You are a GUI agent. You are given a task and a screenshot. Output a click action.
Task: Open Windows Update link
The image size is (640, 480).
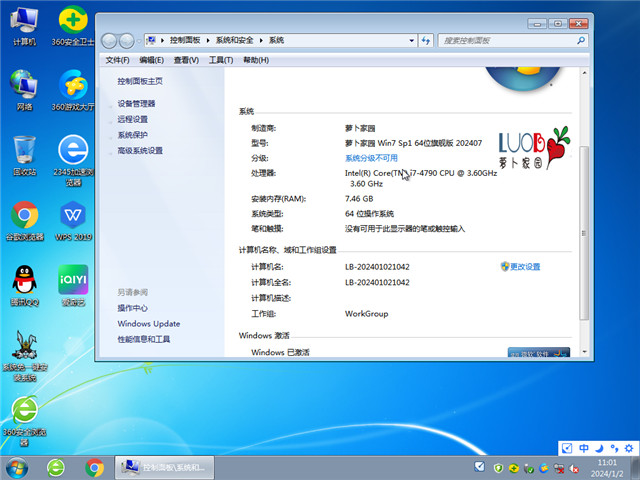[149, 324]
